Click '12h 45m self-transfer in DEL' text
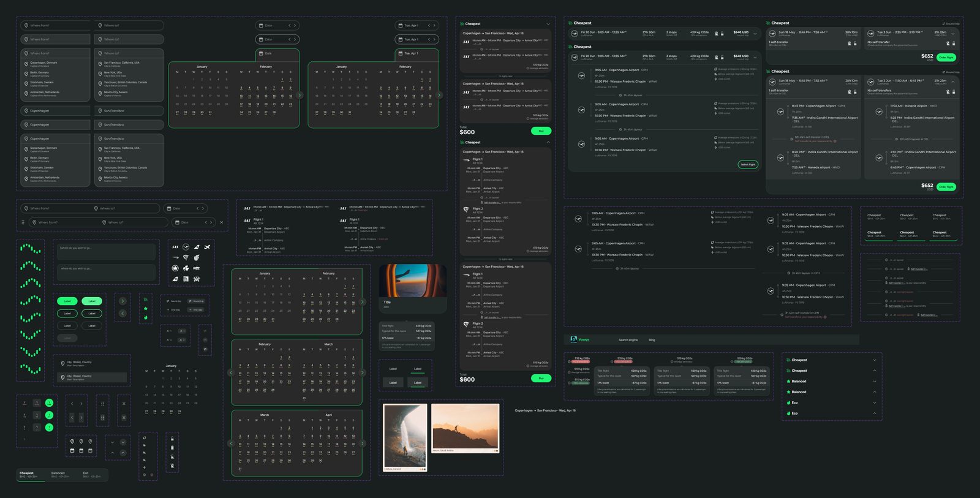 812,137
